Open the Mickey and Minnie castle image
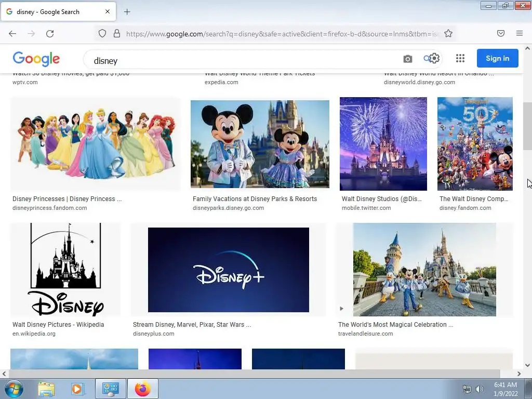 coord(260,144)
